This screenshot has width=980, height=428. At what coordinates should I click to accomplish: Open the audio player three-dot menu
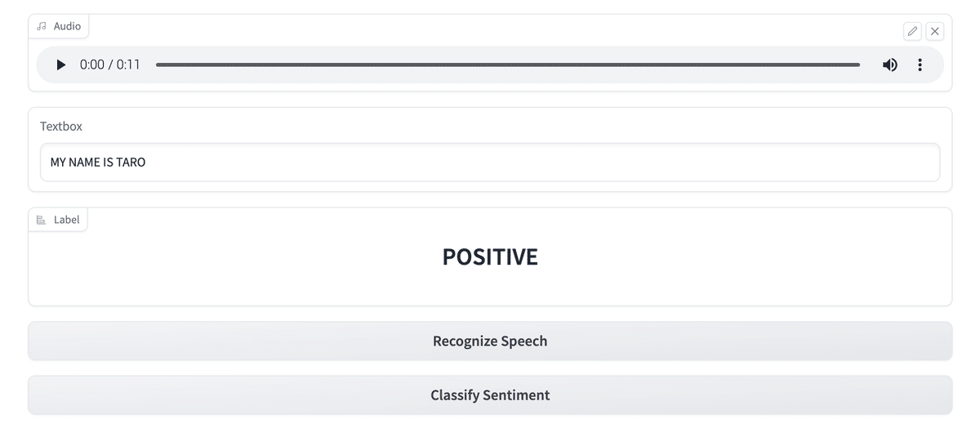point(920,65)
